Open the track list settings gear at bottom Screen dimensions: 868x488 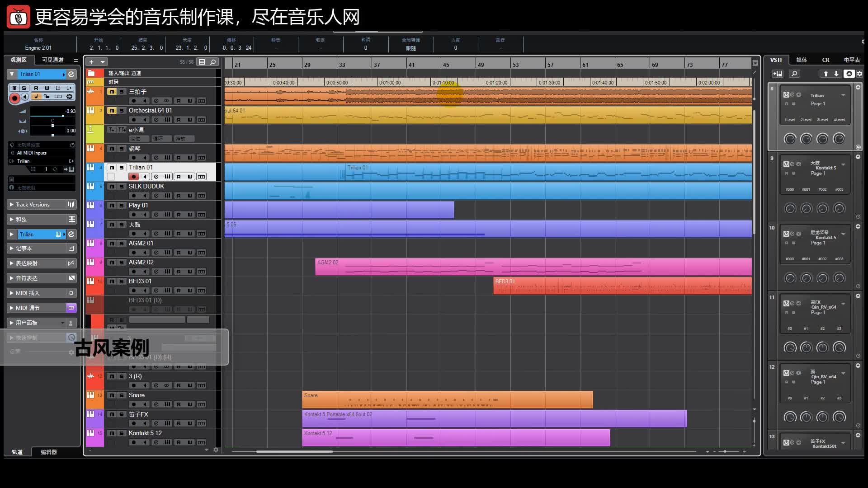point(216,450)
